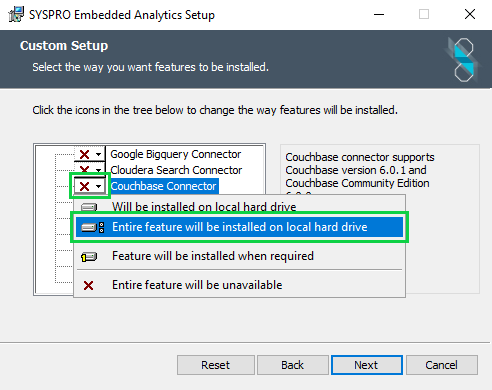The image size is (492, 390).
Task: Open Cloudera Search Connector feature dropdown icon
Action: click(90, 169)
